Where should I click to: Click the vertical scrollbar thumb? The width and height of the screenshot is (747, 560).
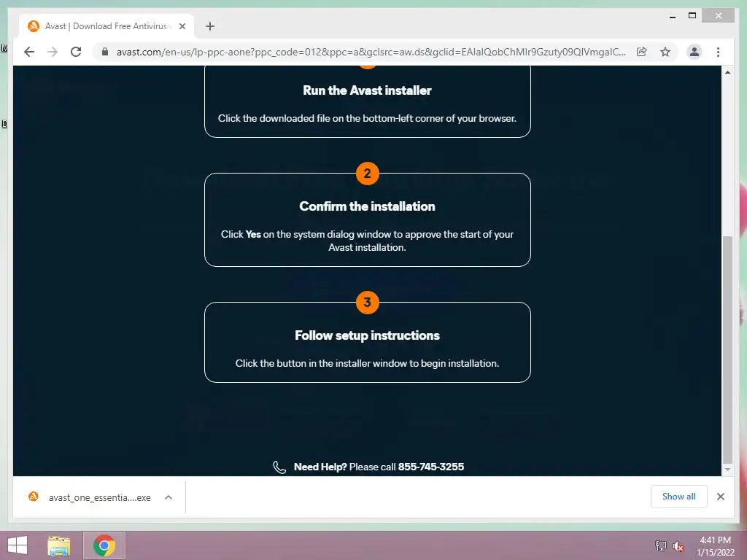pos(727,349)
